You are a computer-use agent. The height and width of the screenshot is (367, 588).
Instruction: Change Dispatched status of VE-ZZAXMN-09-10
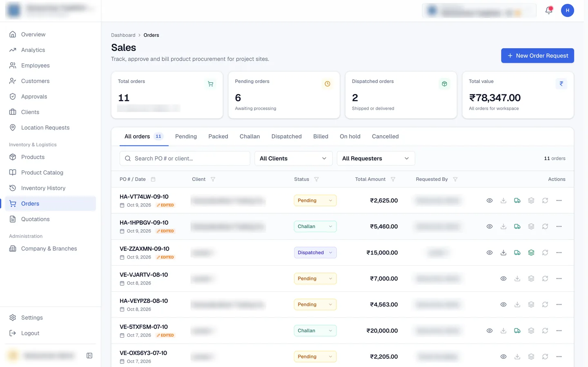coord(315,253)
